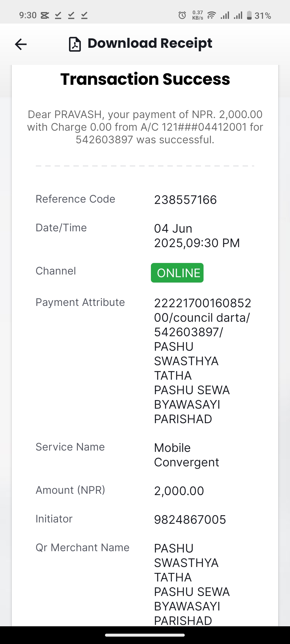The image size is (290, 644).
Task: Tap the Transaction Success heading
Action: click(x=145, y=79)
